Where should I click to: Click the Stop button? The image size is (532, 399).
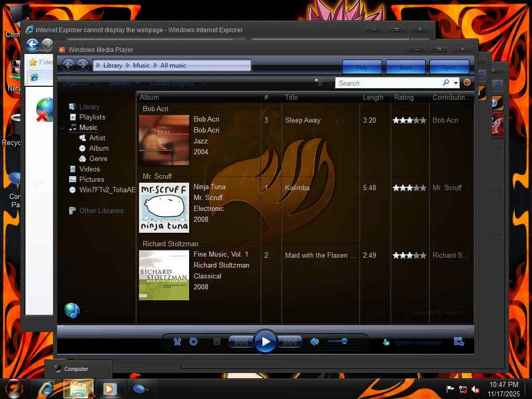coord(217,342)
